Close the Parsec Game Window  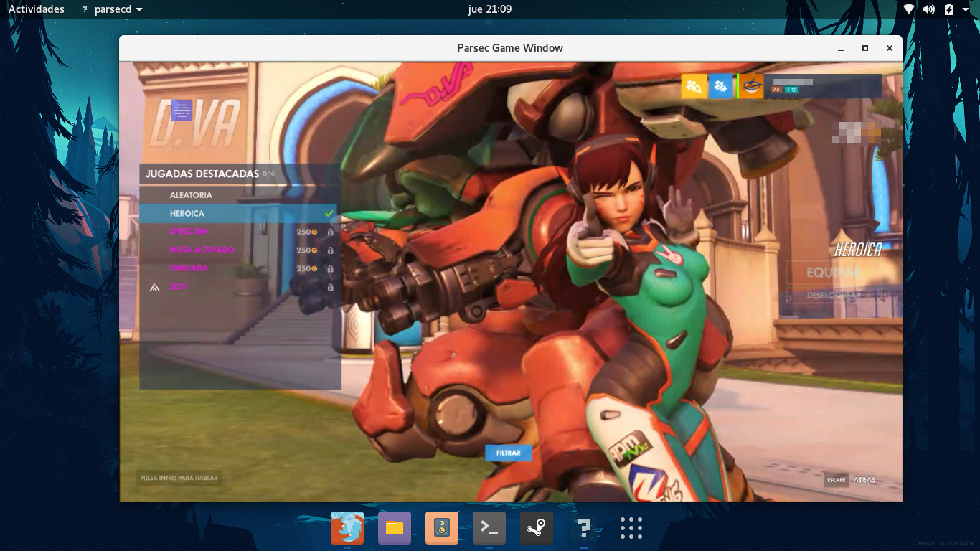click(890, 48)
